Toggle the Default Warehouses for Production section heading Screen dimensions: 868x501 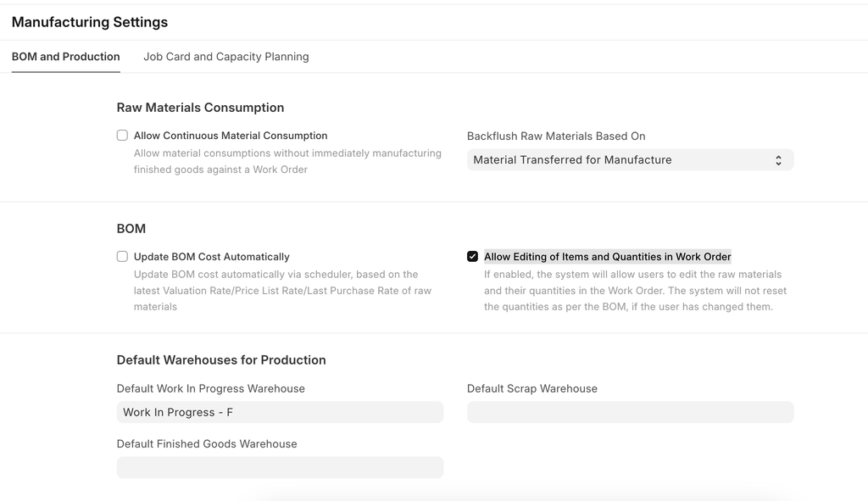tap(221, 360)
